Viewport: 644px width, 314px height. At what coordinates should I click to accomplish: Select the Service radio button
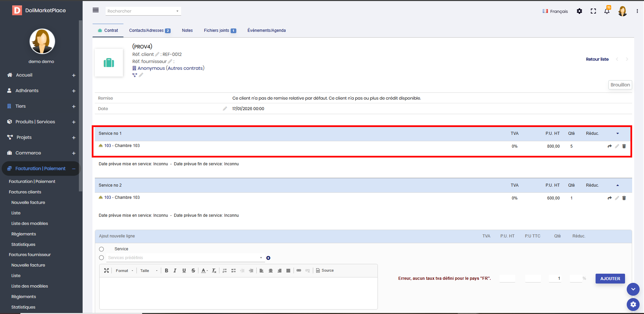pyautogui.click(x=101, y=249)
